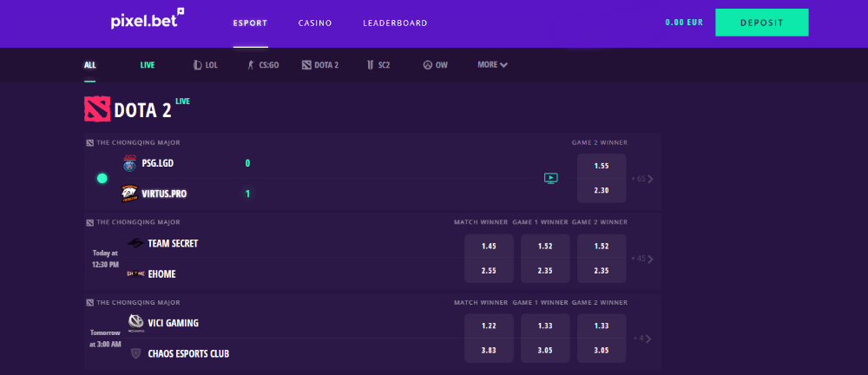Click the Virtus.pro team logo
The image size is (868, 375).
coord(129,194)
